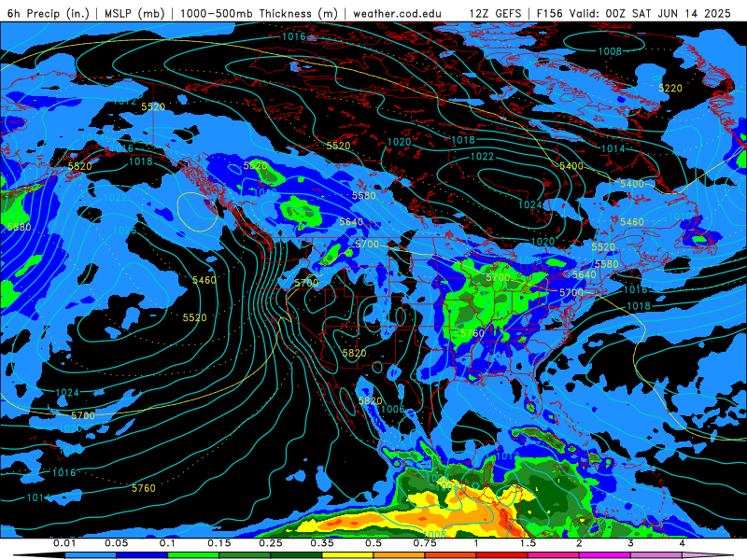This screenshot has width=747, height=560.
Task: Click the 1020 isobar label near Great Lakes
Action: click(543, 242)
